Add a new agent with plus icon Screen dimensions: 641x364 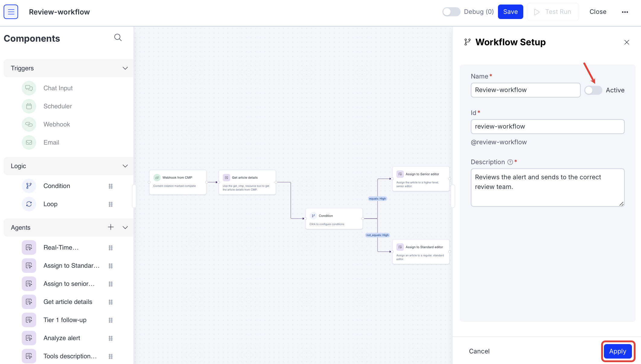(x=111, y=227)
